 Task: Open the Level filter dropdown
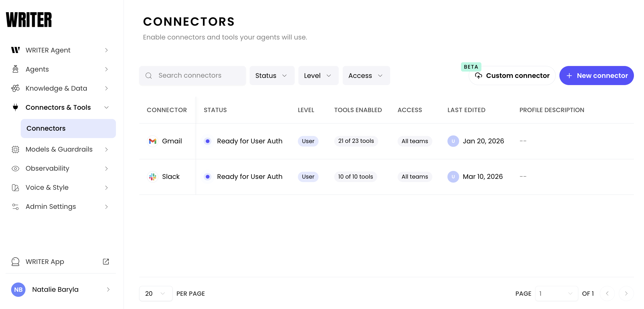pos(318,76)
